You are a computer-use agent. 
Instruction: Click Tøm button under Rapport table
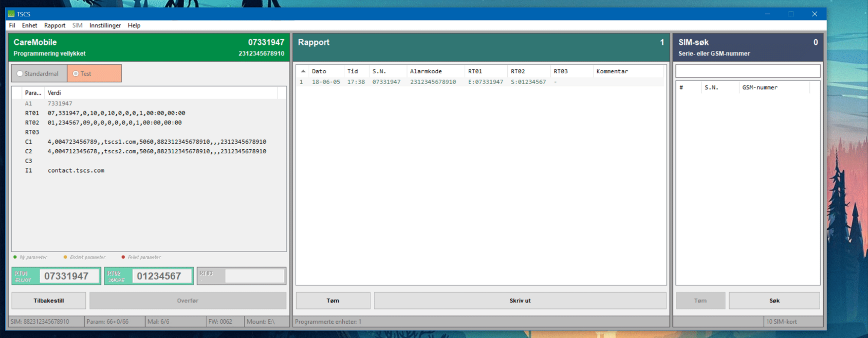tap(333, 301)
